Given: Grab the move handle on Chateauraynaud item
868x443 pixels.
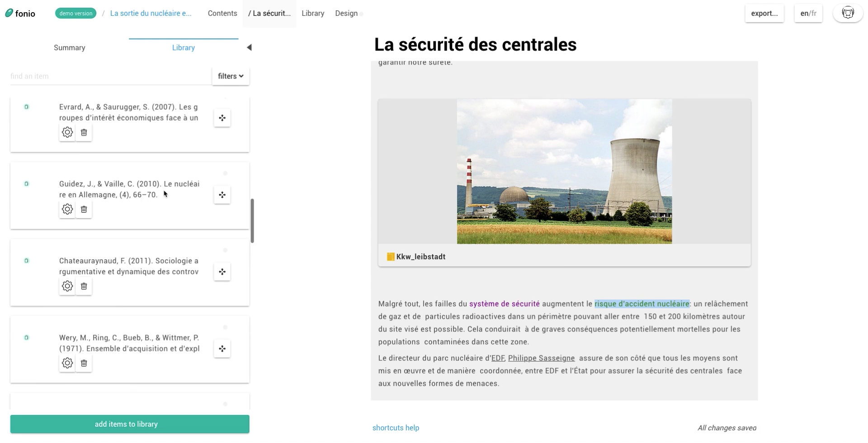Looking at the screenshot, I should click(x=222, y=272).
